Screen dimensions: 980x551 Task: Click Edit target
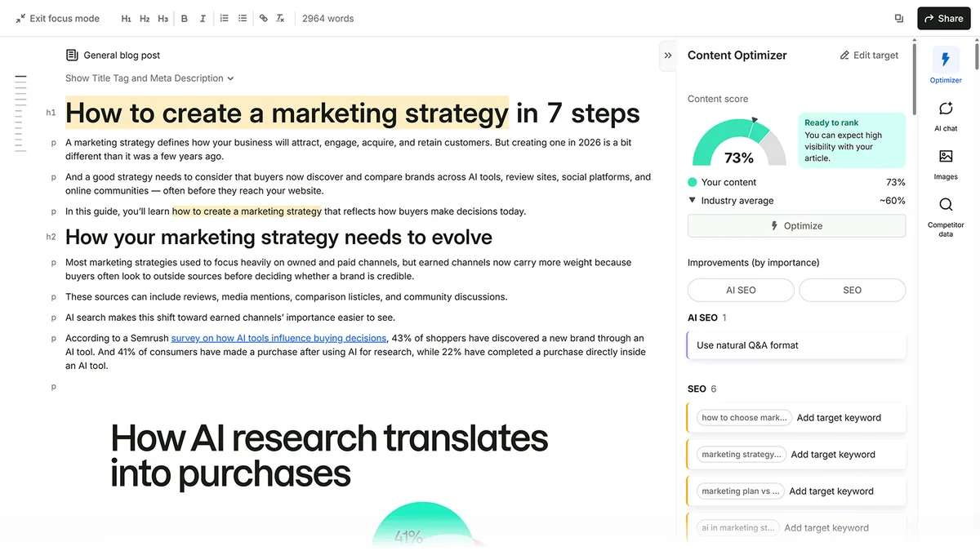(869, 56)
